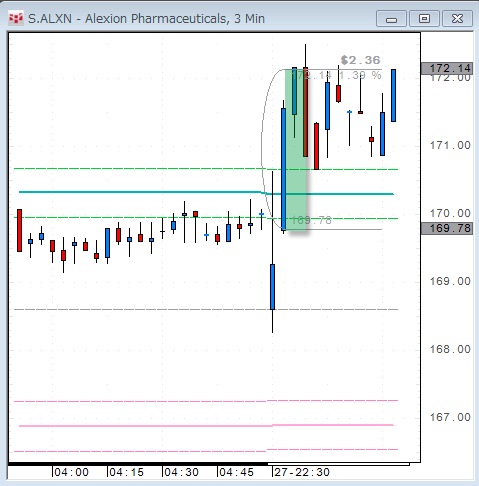Close the S.ALXN chart window
The height and width of the screenshot is (486, 479).
coord(457,18)
